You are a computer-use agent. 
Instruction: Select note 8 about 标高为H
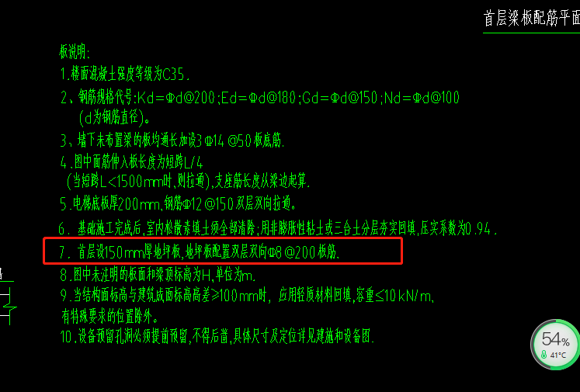(158, 275)
